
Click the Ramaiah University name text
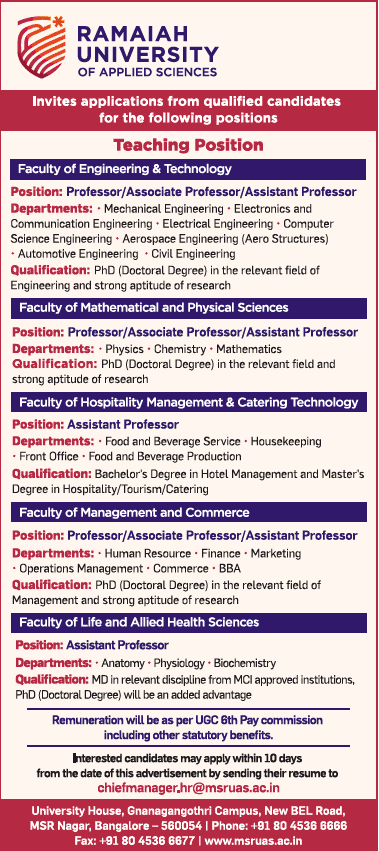coord(148,45)
